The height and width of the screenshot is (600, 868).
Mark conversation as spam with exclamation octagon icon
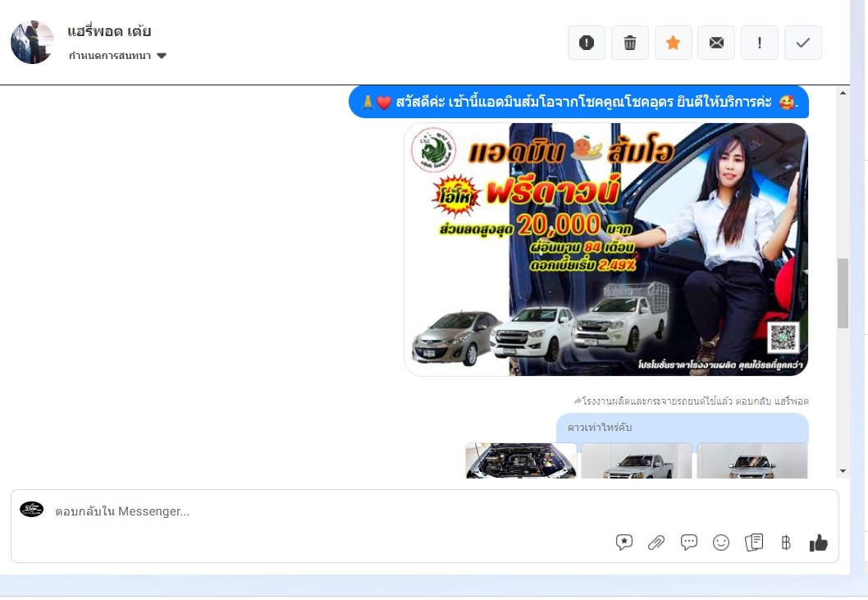point(587,43)
